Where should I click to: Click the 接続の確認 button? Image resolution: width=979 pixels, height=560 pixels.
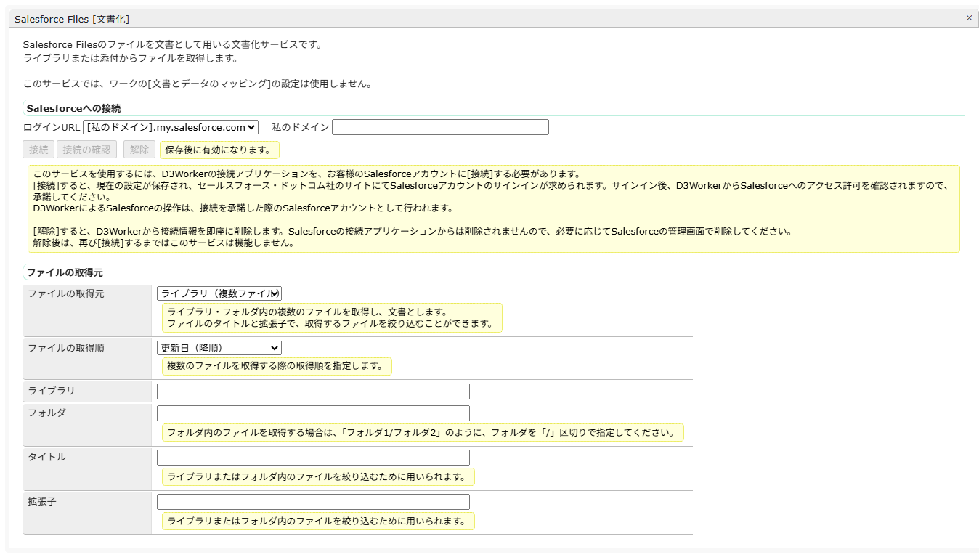click(x=87, y=150)
